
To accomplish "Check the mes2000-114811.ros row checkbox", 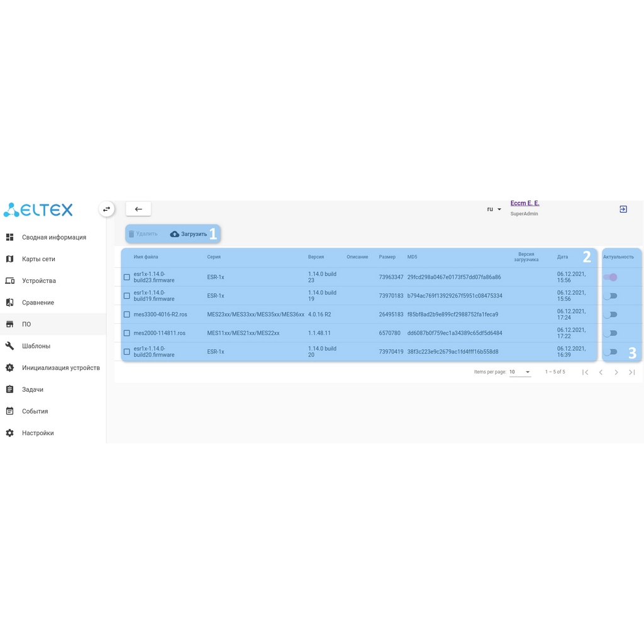I will [127, 333].
